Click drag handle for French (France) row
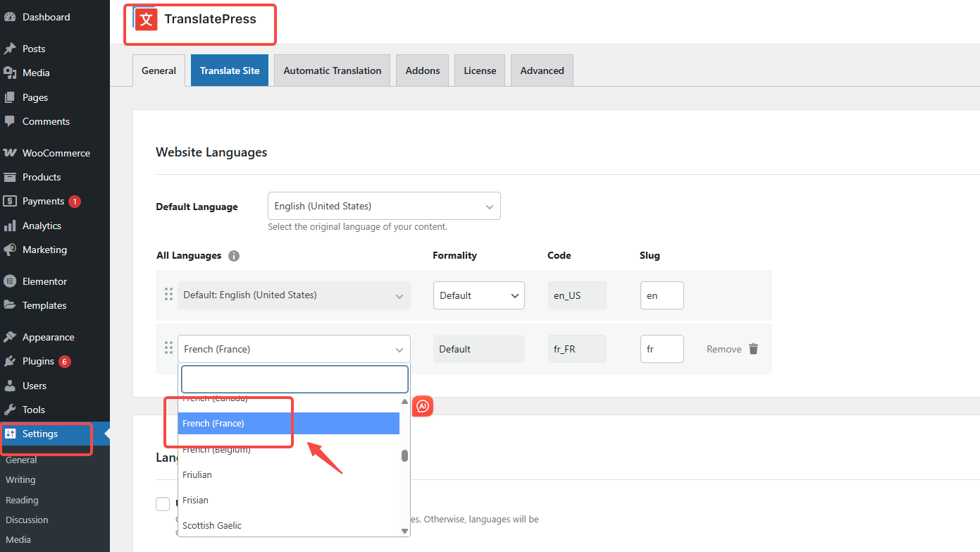 click(x=168, y=348)
